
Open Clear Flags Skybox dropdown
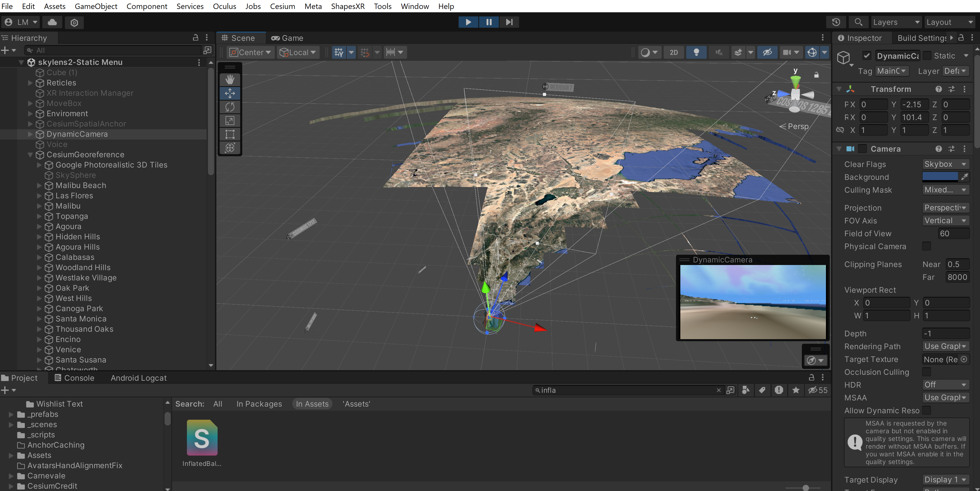946,164
